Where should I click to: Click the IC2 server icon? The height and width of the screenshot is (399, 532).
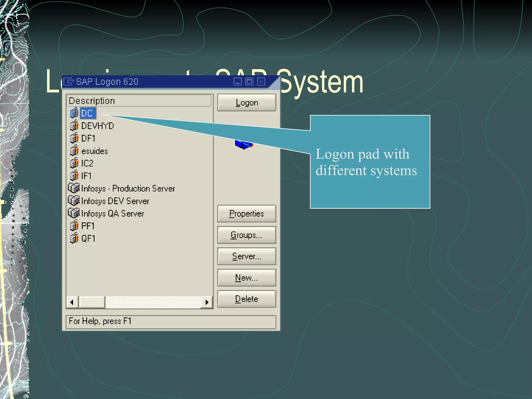click(x=74, y=163)
